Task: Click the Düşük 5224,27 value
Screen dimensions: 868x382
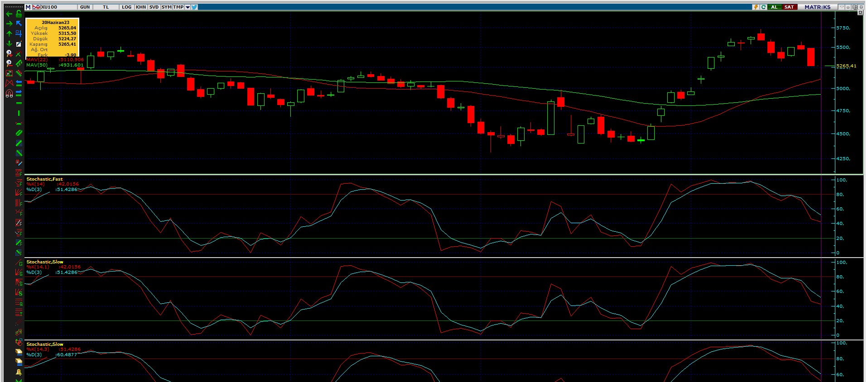Action: pyautogui.click(x=67, y=39)
